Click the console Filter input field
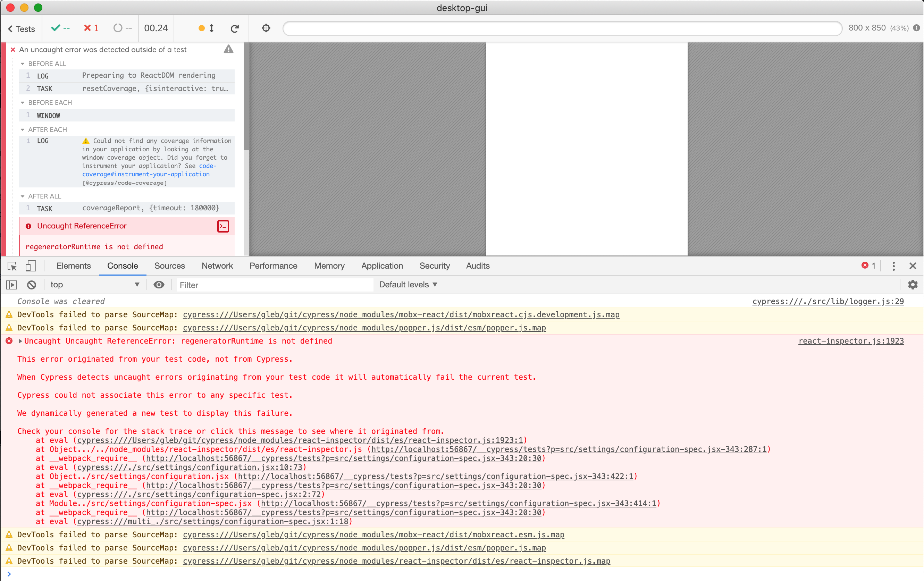 coord(274,285)
